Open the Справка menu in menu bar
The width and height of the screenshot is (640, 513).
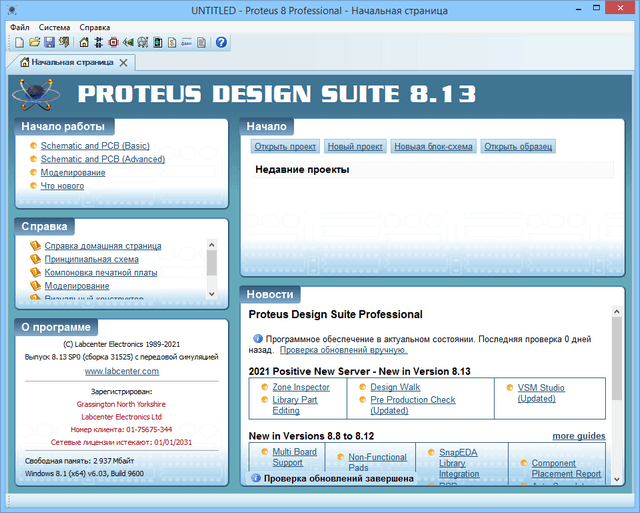coord(95,27)
